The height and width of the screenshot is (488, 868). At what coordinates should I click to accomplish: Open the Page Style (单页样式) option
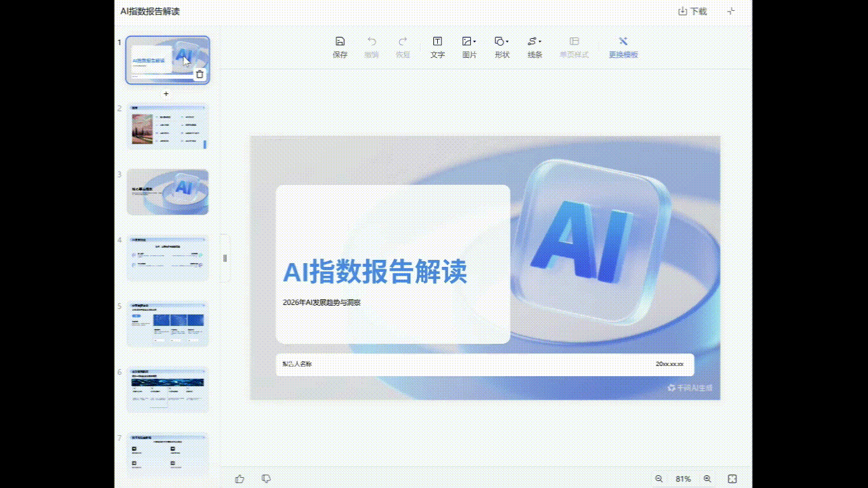[574, 42]
